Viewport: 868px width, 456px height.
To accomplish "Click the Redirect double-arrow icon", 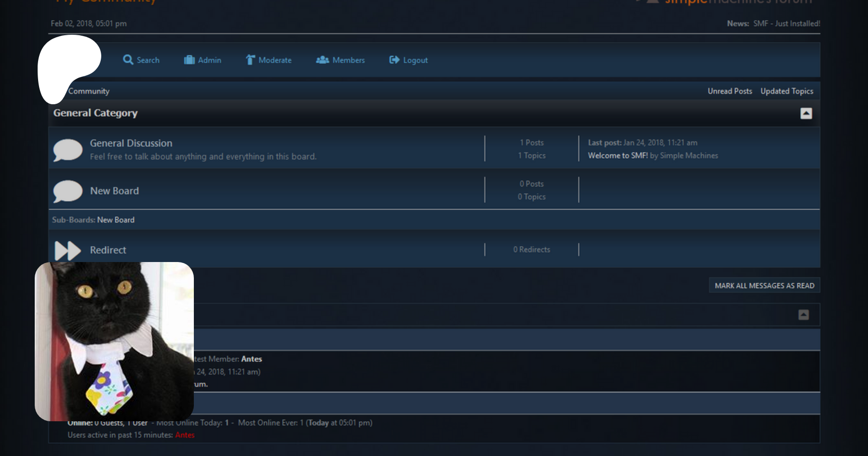I will tap(68, 250).
